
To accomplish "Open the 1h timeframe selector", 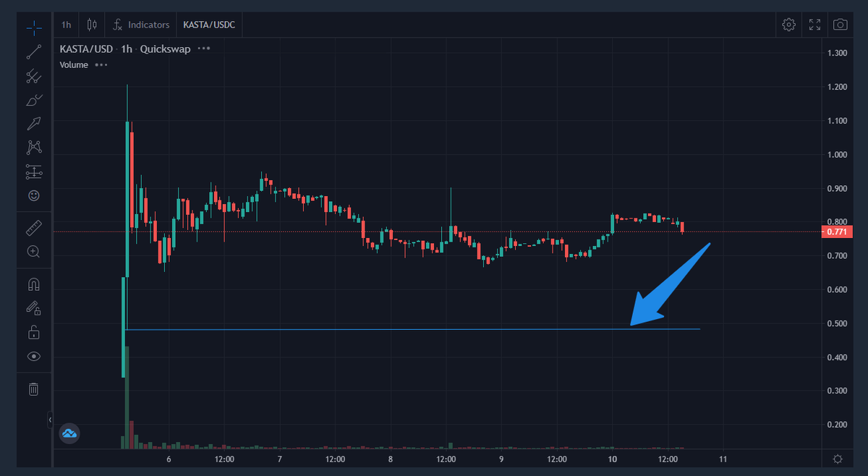I will [x=66, y=25].
